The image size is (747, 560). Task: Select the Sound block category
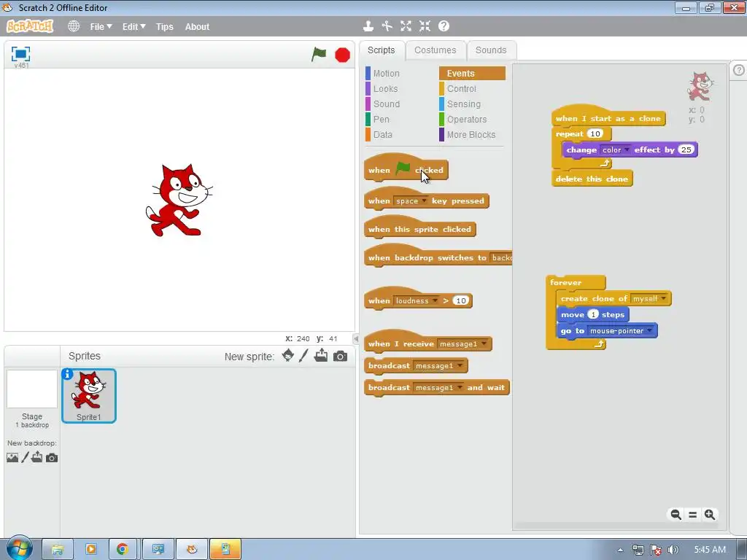click(x=387, y=104)
